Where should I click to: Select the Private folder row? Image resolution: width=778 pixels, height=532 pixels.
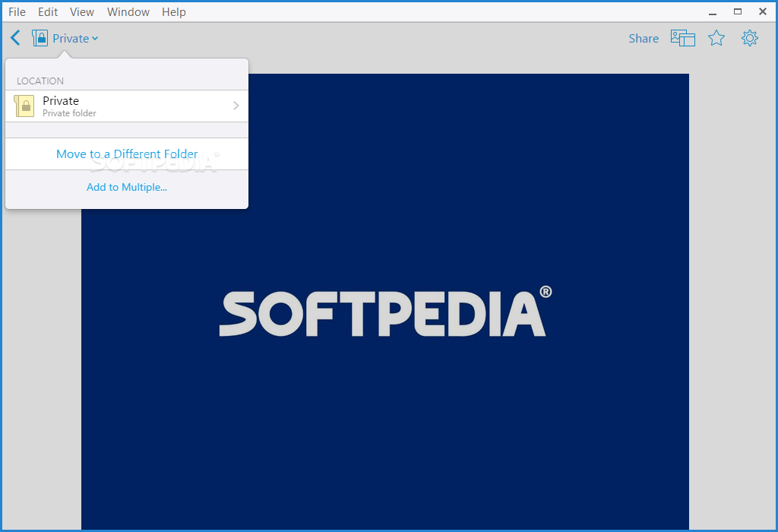(x=127, y=106)
